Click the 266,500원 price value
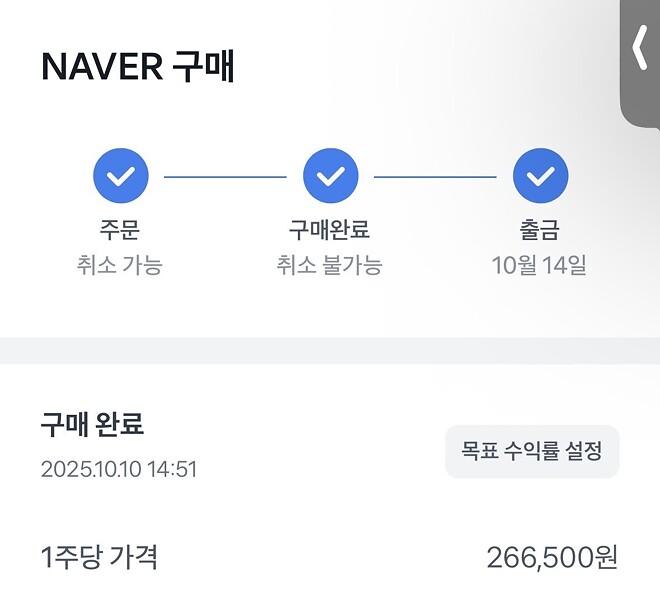Image resolution: width=660 pixels, height=600 pixels. 552,557
